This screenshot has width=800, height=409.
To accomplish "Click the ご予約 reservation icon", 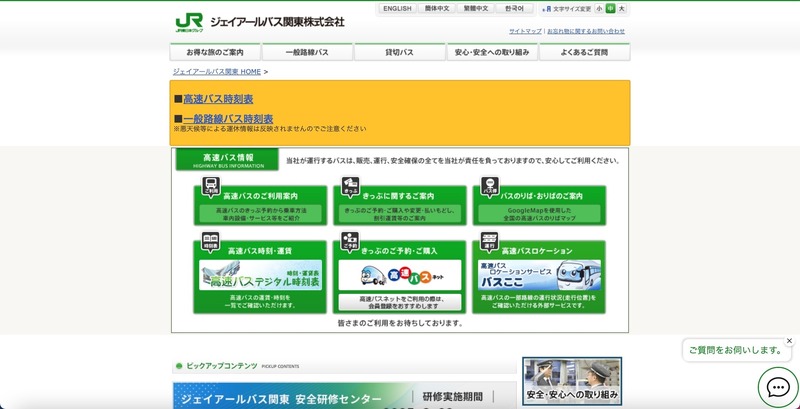I will click(x=350, y=242).
